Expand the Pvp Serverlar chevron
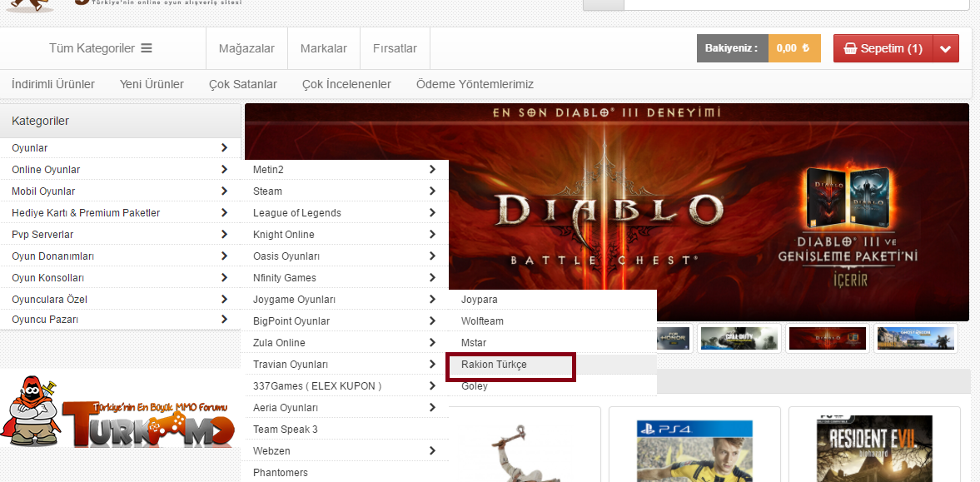 click(224, 235)
